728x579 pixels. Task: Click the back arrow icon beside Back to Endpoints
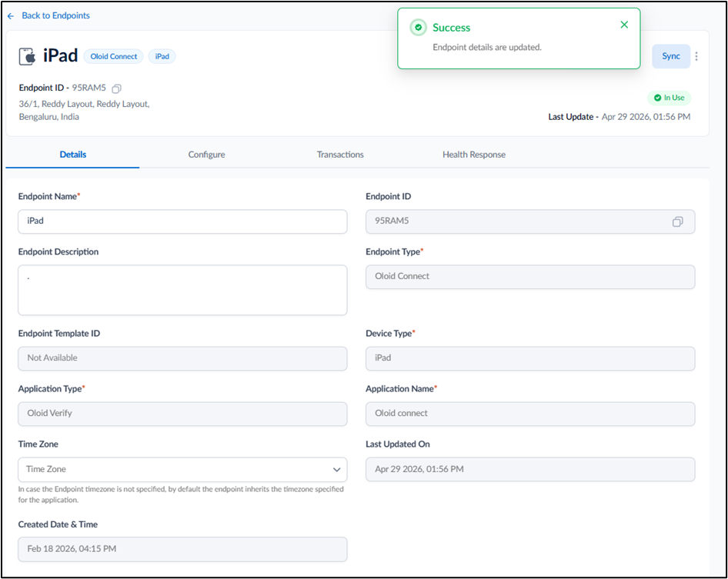(11, 16)
